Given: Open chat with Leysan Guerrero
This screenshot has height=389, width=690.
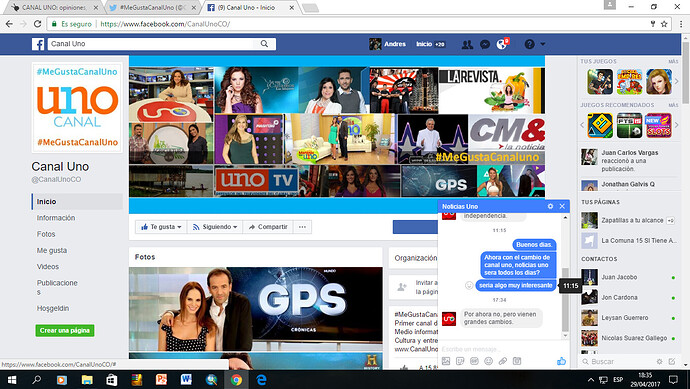Looking at the screenshot, I should point(628,318).
